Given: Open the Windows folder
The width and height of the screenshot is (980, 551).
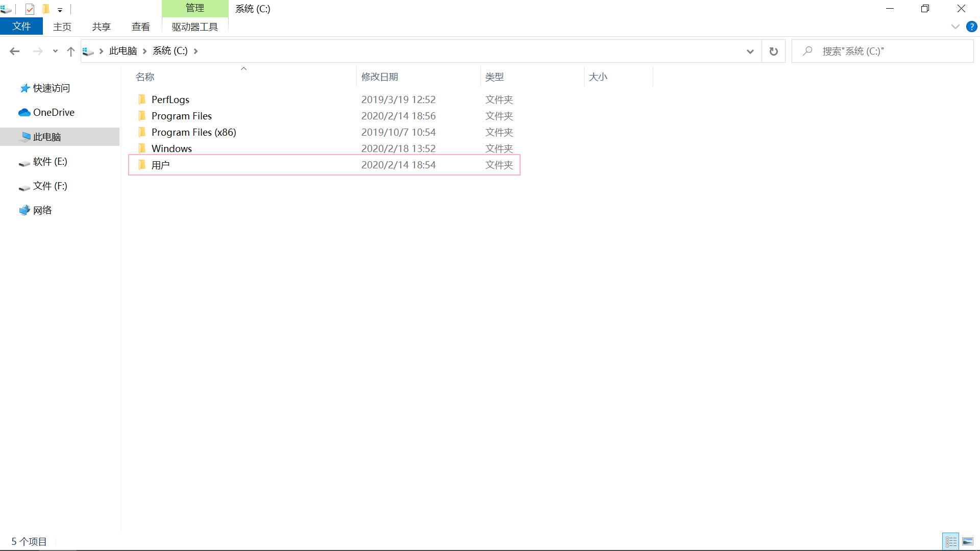Looking at the screenshot, I should [171, 148].
